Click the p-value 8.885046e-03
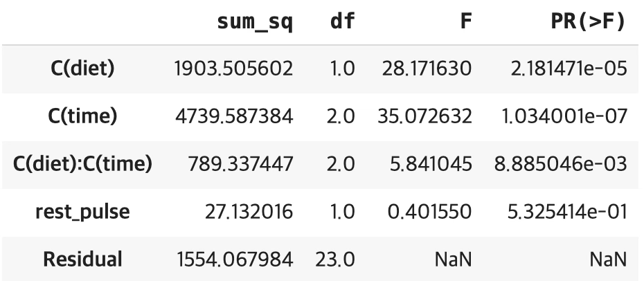This screenshot has width=644, height=281. (560, 165)
